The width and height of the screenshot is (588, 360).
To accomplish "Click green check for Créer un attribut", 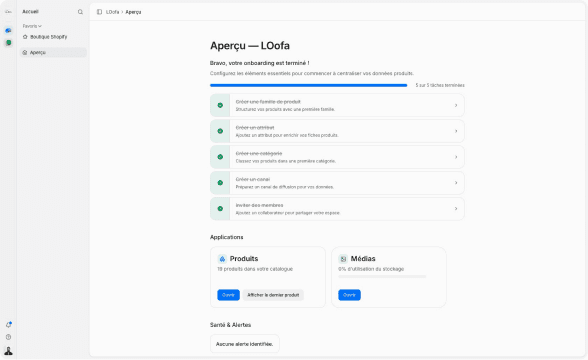I will (220, 131).
